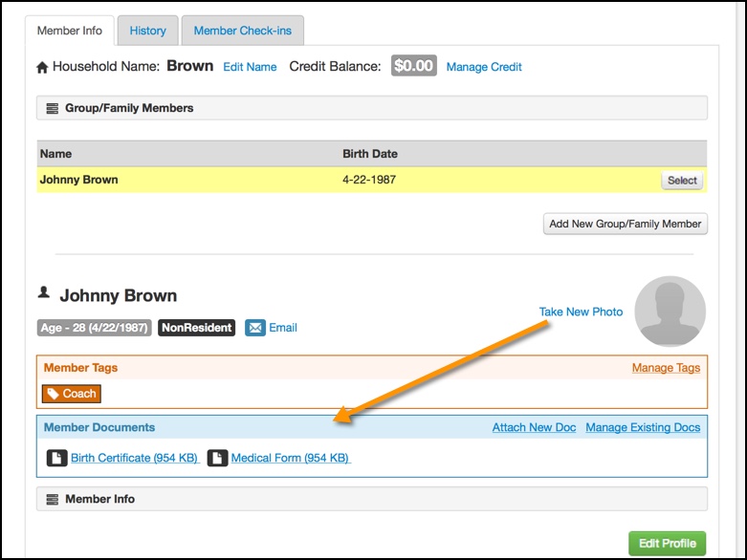The height and width of the screenshot is (560, 747).
Task: Open the Medical Form (954 KB) link
Action: tap(290, 458)
